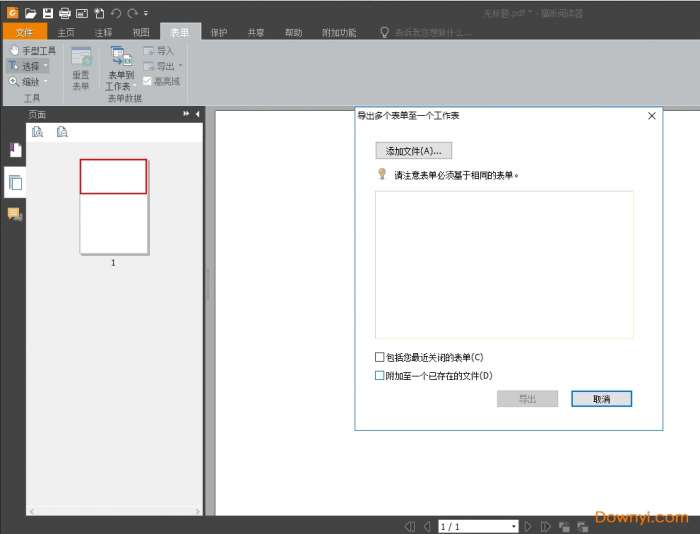Click the lightbulb tell-me search field
This screenshot has width=700, height=534.
click(426, 32)
